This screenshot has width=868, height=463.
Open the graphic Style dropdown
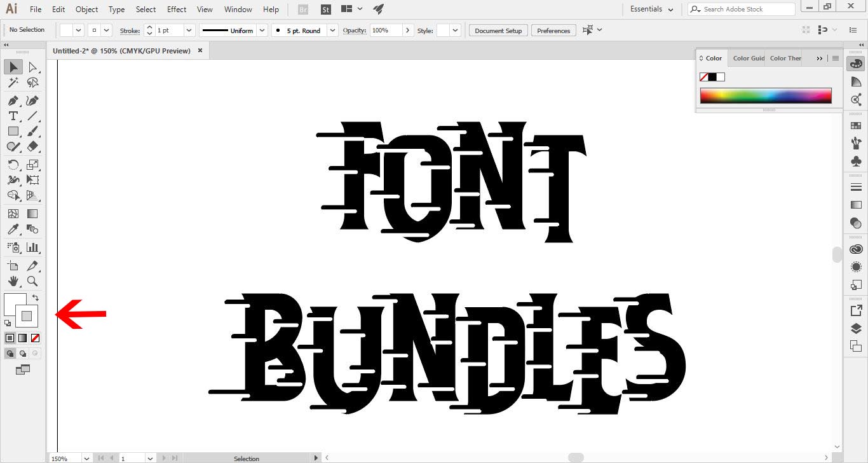tap(455, 30)
